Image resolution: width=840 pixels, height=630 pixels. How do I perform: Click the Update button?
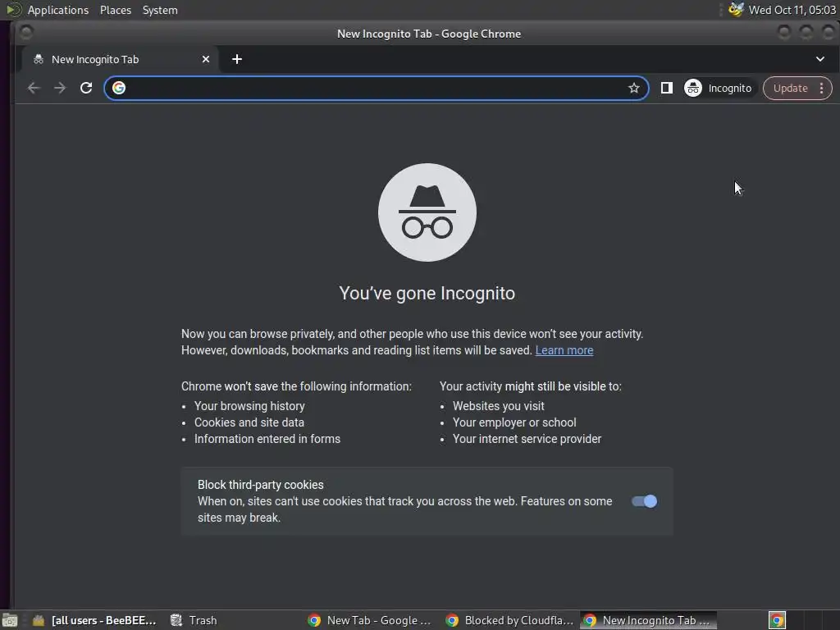tap(790, 88)
